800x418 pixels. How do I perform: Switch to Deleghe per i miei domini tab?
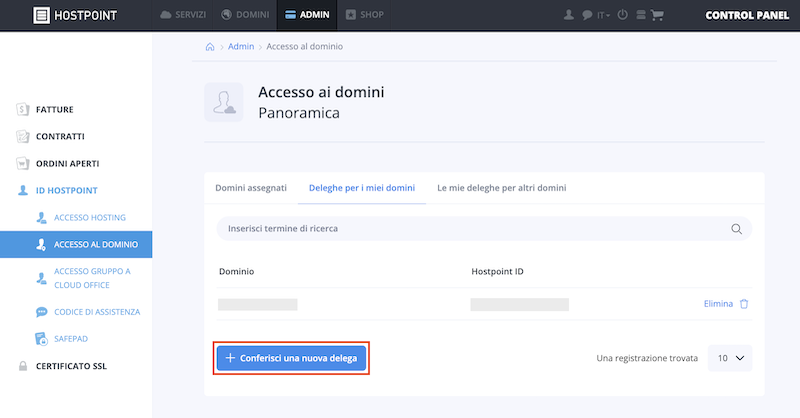(x=362, y=188)
